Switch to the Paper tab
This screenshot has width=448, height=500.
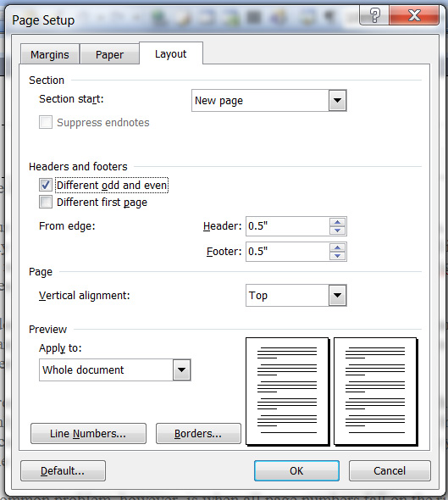pos(109,54)
